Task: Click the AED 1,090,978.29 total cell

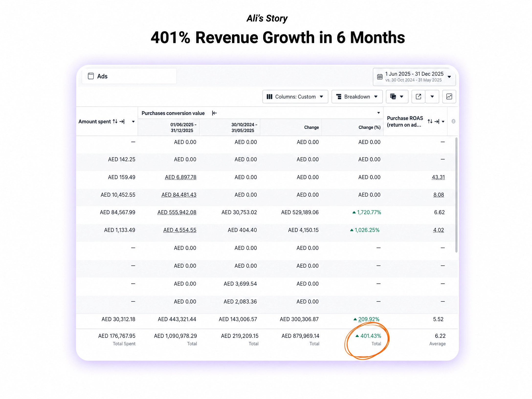Action: 175,336
